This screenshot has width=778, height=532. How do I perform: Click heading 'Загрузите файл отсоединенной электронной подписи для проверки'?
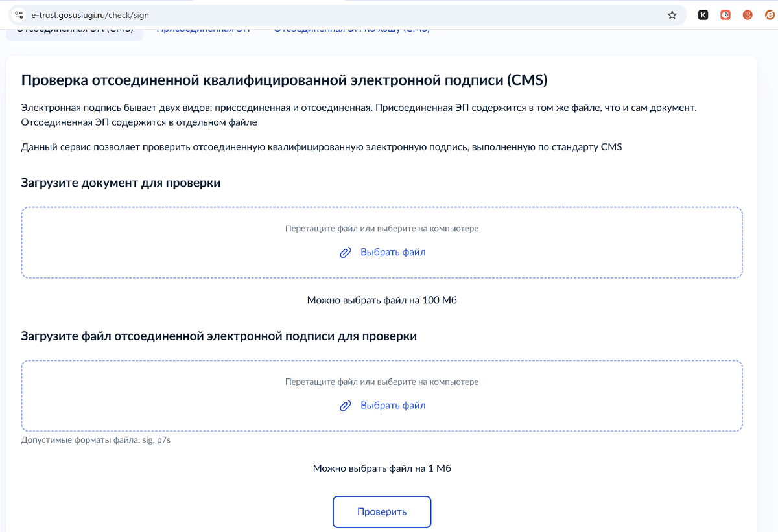[x=219, y=337]
